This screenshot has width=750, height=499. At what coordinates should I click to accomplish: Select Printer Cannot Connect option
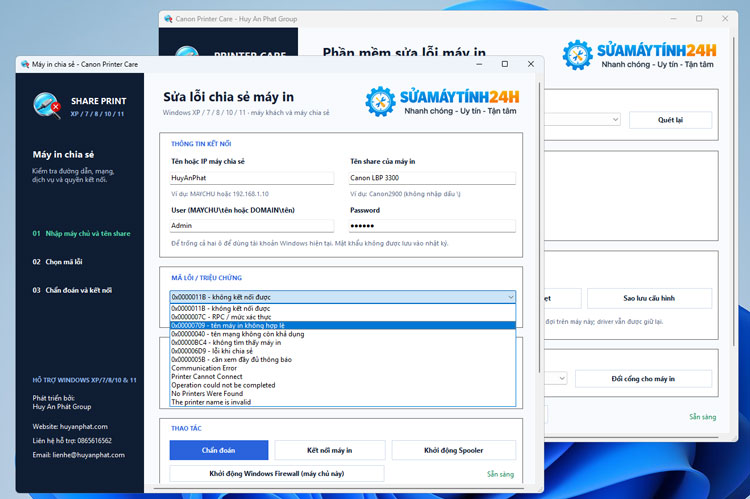point(343,377)
